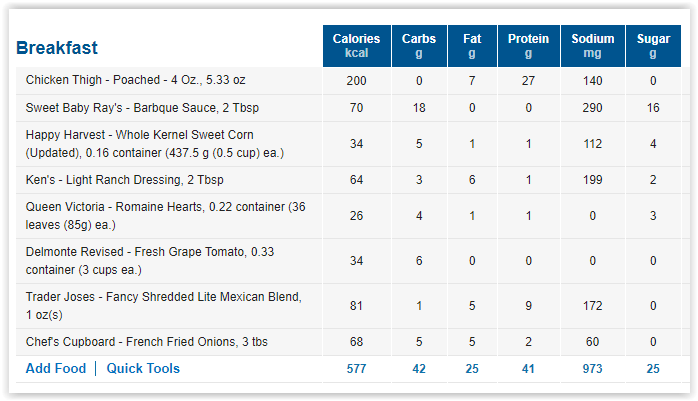Click the Add Food link
Screen dimensions: 698x401
(56, 369)
